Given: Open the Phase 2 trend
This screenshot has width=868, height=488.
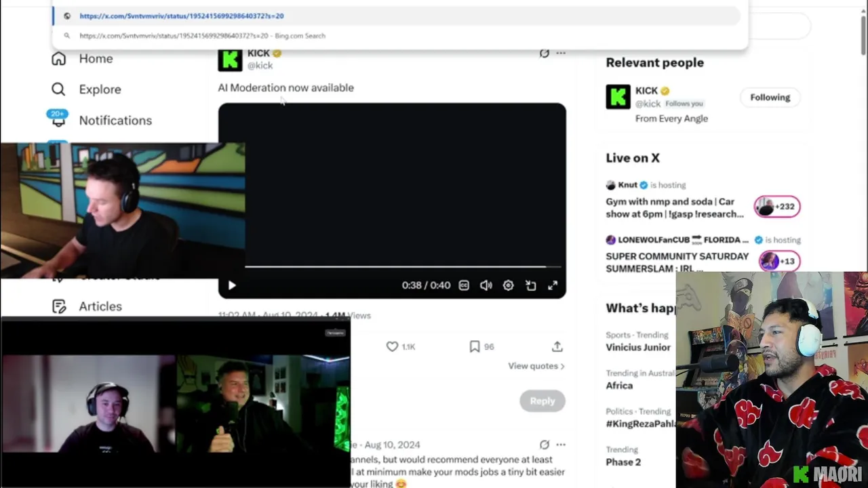Looking at the screenshot, I should 623,462.
